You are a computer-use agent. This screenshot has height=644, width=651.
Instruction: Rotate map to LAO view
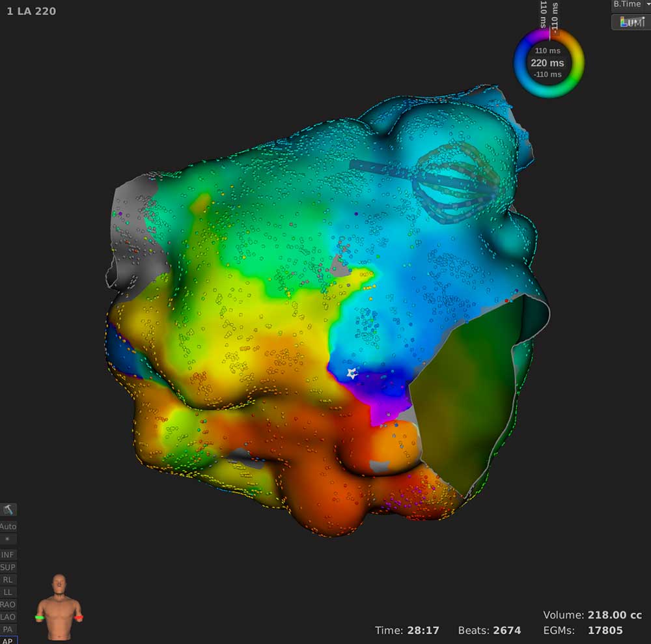[x=8, y=617]
